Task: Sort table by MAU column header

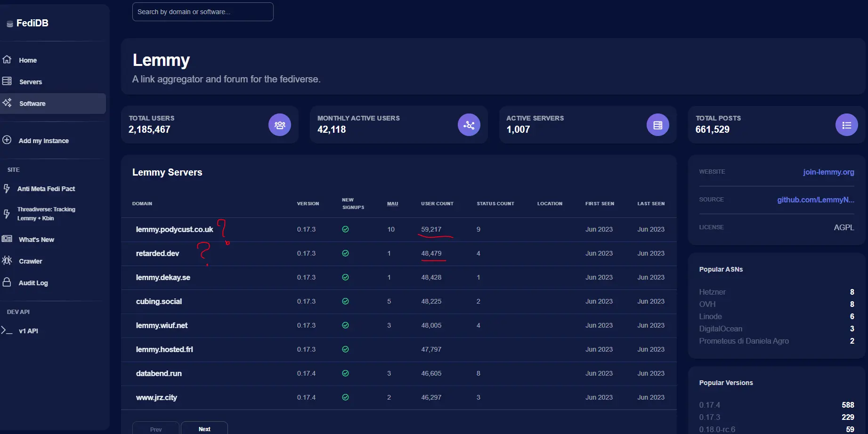Action: coord(393,204)
